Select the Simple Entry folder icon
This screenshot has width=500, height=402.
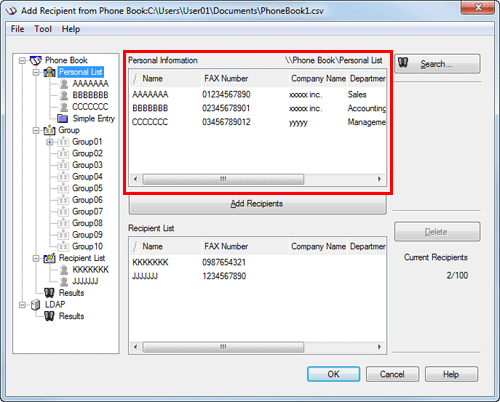[x=63, y=119]
